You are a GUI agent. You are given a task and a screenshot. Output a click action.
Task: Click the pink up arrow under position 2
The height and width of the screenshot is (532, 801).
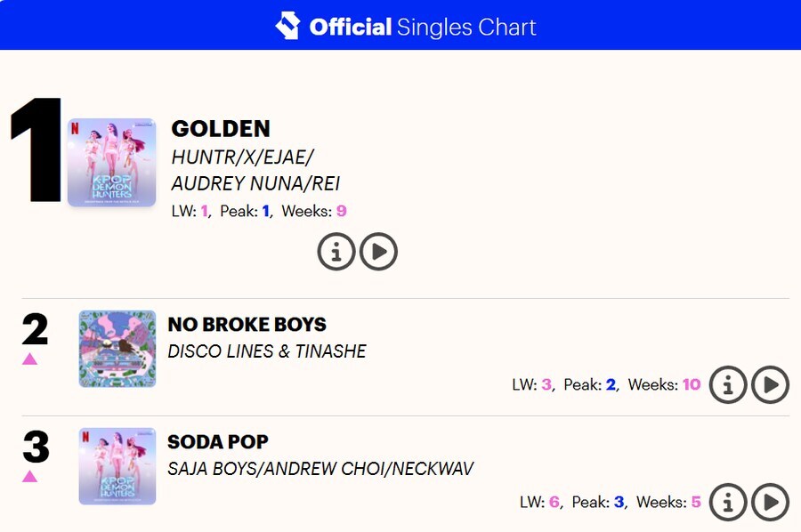(x=29, y=359)
